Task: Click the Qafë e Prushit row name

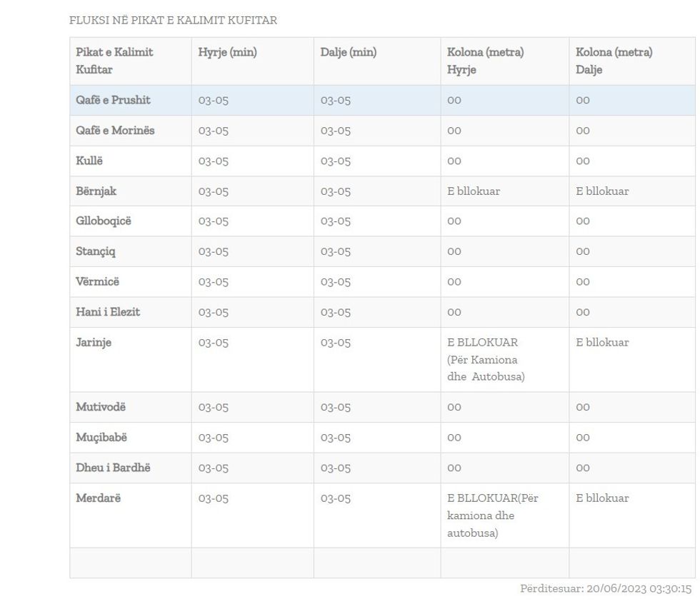Action: click(x=113, y=100)
